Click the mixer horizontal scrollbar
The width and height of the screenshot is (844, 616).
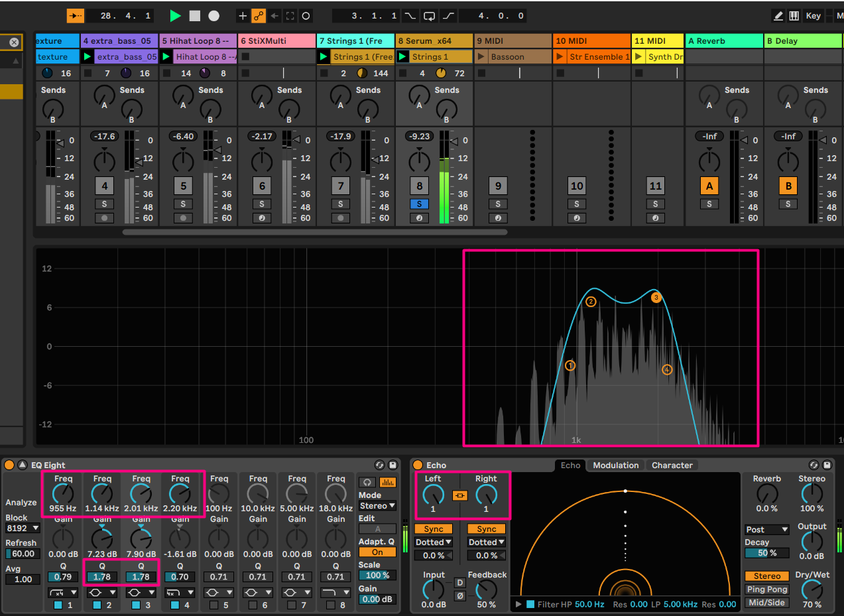pyautogui.click(x=315, y=232)
